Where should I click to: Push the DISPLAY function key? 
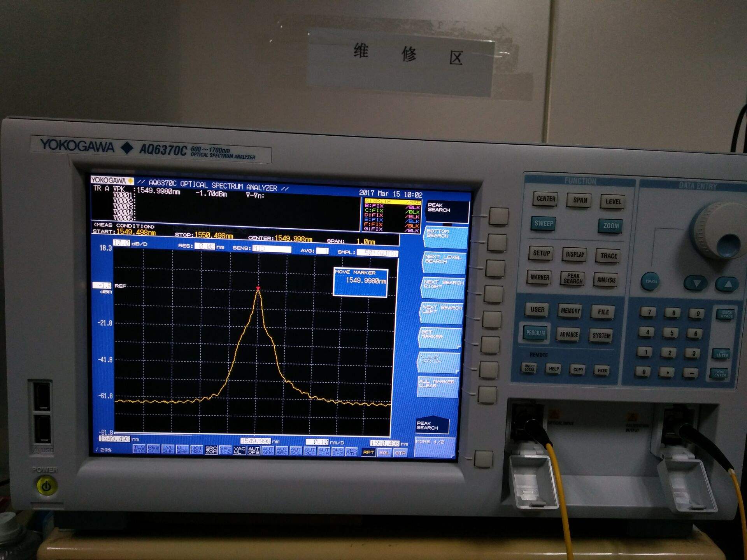pyautogui.click(x=575, y=255)
